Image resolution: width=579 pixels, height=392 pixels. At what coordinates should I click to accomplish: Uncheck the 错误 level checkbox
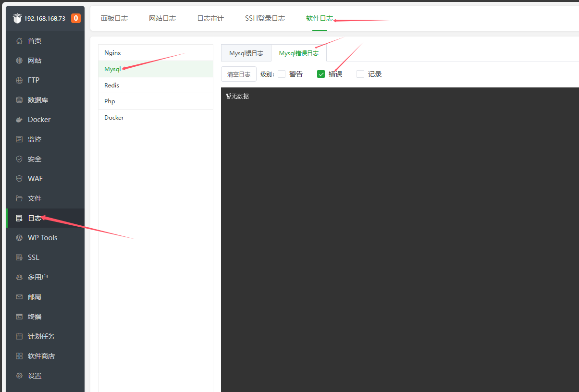pos(321,74)
